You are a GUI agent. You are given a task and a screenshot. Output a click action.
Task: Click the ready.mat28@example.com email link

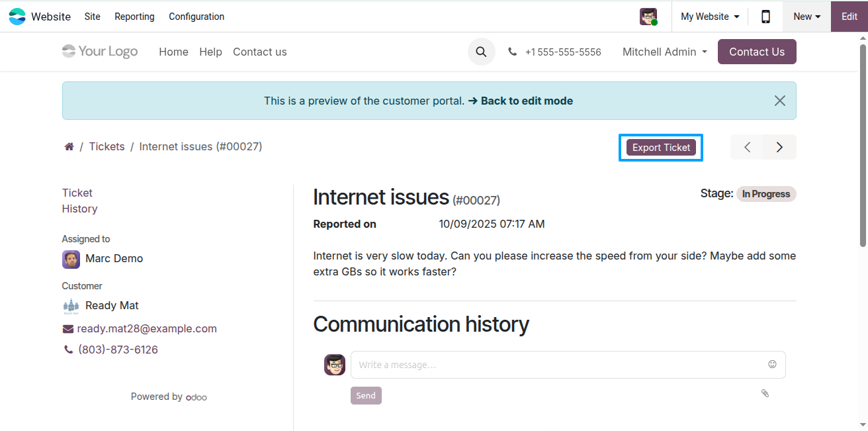147,329
